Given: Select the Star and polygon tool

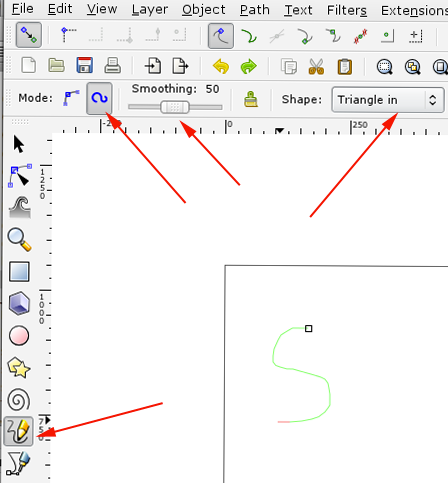Looking at the screenshot, I should pos(19,368).
